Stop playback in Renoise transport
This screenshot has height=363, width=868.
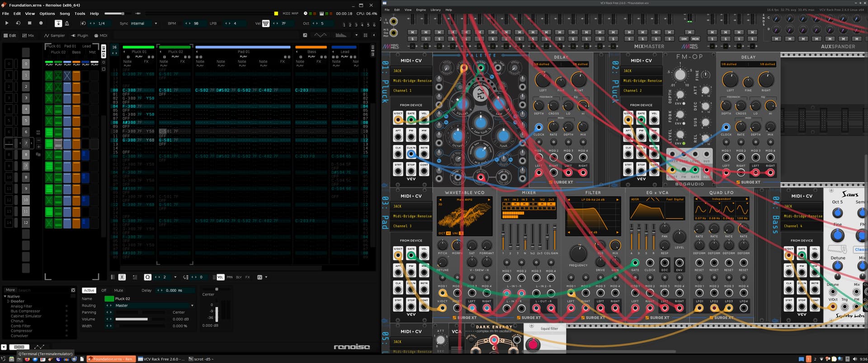click(29, 23)
